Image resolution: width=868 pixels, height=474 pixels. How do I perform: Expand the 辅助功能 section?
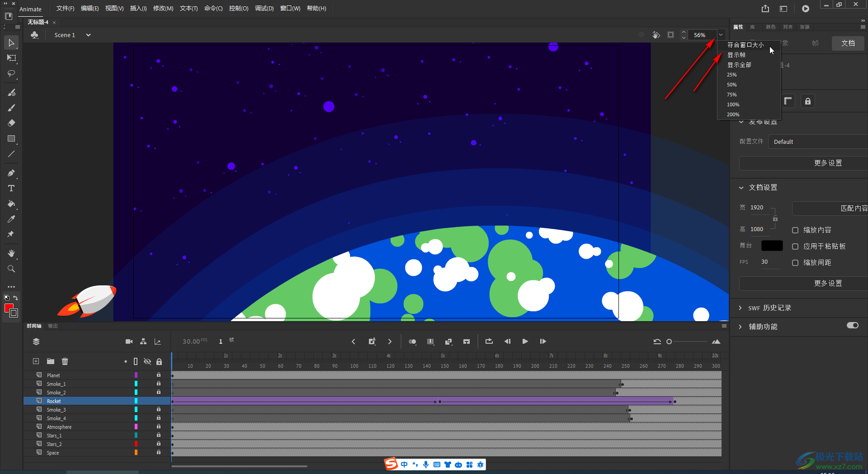click(741, 327)
